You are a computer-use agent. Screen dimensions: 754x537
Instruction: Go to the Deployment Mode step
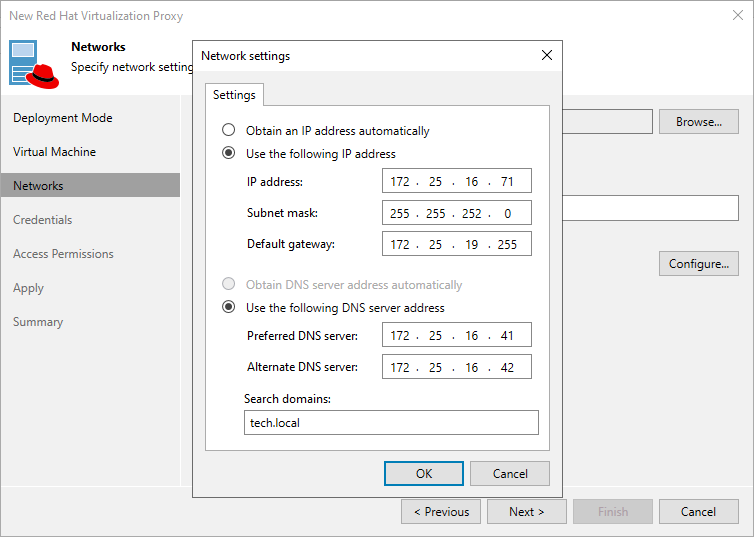[x=62, y=118]
